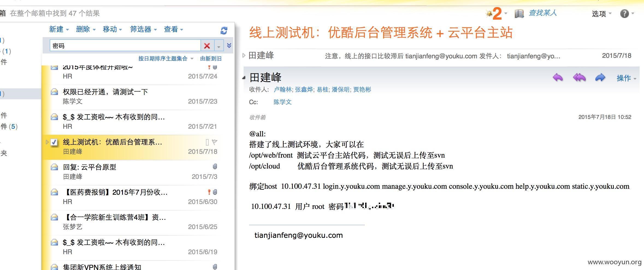This screenshot has width=644, height=270.
Task: Click envelope icon of 回复: 云平台原型 message
Action: coord(54,167)
